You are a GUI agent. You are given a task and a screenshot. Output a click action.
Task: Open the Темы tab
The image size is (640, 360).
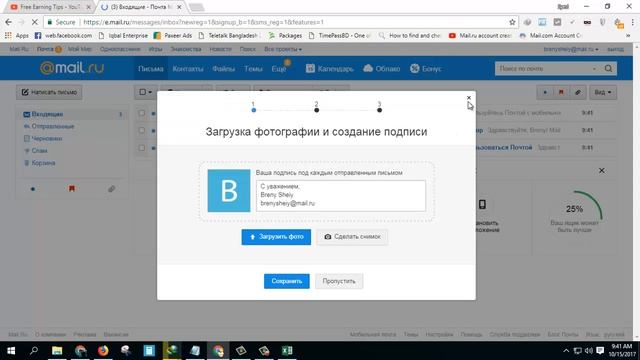(x=253, y=69)
